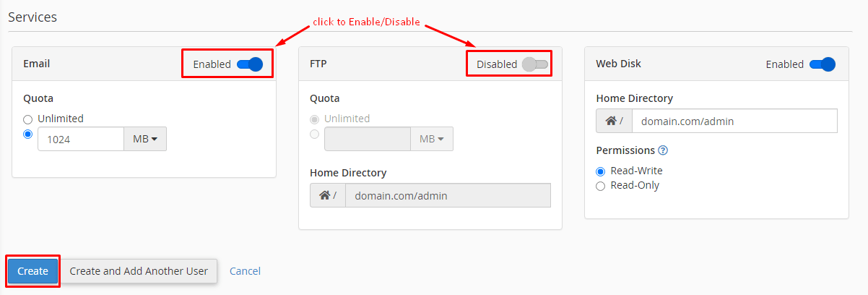868x295 pixels.
Task: Select Unlimited quota radio under FTP
Action: point(314,119)
